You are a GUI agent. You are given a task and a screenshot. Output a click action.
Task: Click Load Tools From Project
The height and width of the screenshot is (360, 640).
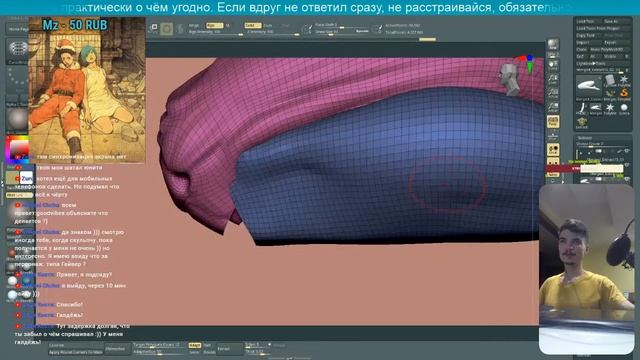603,28
